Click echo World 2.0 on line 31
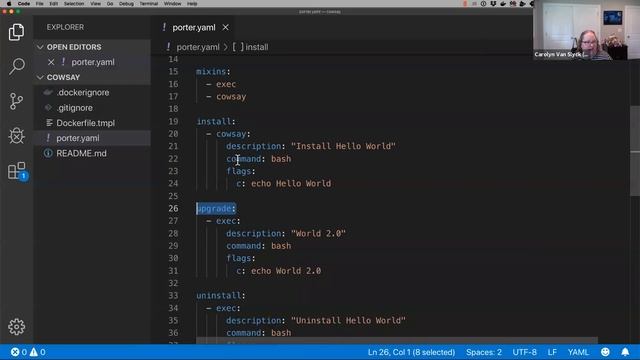640x360 pixels. click(286, 271)
